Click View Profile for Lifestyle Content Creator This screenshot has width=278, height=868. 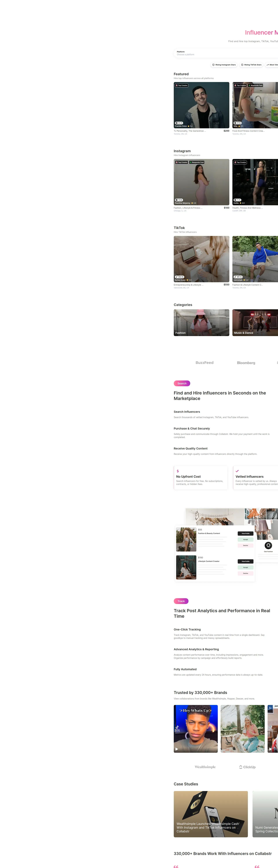click(x=246, y=561)
